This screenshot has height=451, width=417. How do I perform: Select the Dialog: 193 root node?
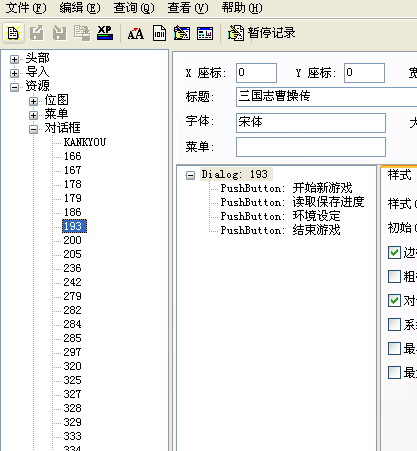pyautogui.click(x=236, y=174)
